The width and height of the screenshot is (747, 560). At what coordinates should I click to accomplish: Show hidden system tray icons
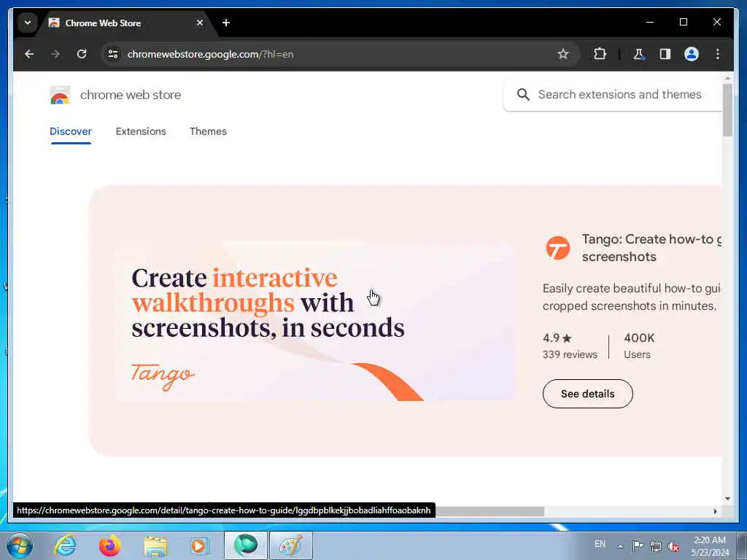click(x=620, y=546)
